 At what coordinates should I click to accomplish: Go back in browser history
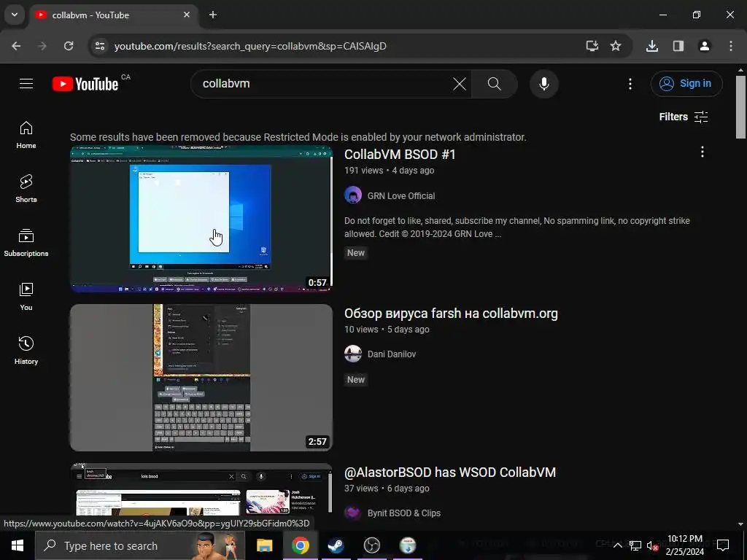16,46
